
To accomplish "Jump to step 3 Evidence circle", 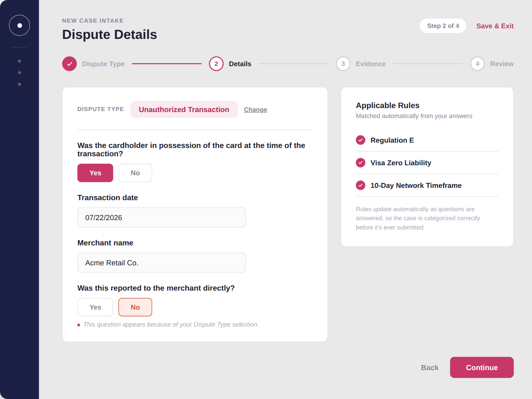I will coord(343,64).
